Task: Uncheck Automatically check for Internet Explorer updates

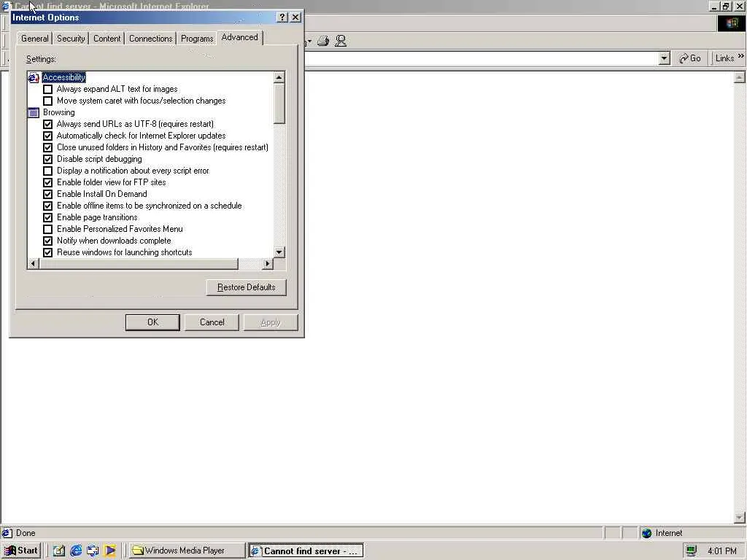Action: pyautogui.click(x=47, y=136)
